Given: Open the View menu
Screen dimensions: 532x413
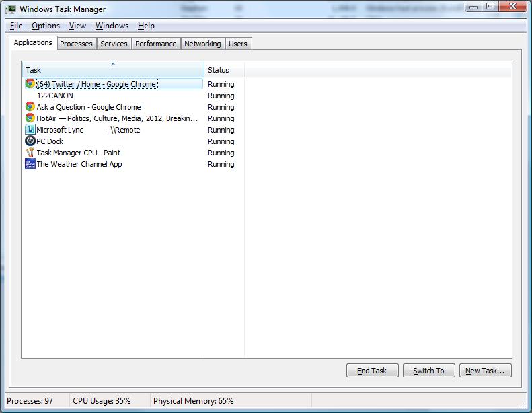Looking at the screenshot, I should tap(77, 26).
